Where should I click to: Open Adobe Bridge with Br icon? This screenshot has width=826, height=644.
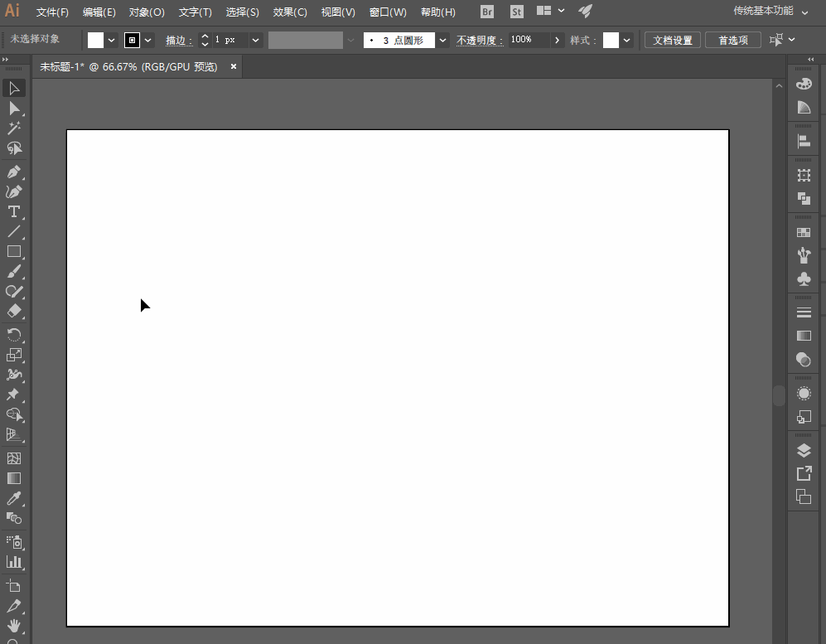[x=487, y=12]
